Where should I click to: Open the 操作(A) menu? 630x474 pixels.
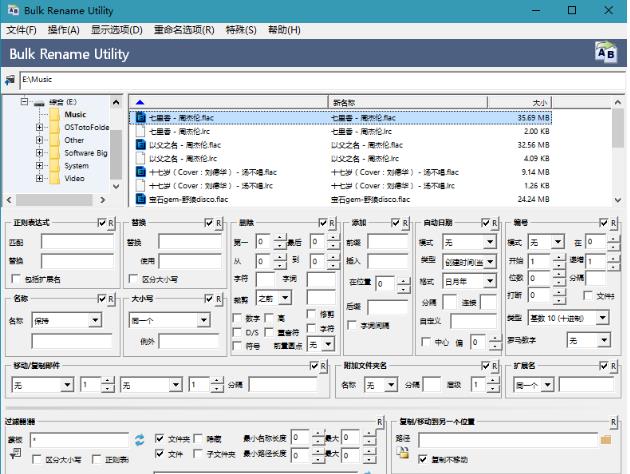pos(63,30)
